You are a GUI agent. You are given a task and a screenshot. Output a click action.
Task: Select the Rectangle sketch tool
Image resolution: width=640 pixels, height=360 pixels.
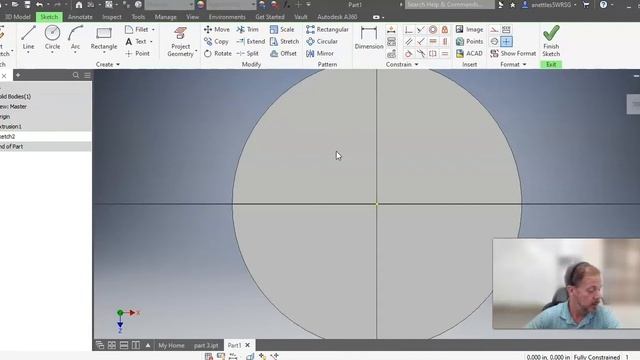[x=104, y=38]
